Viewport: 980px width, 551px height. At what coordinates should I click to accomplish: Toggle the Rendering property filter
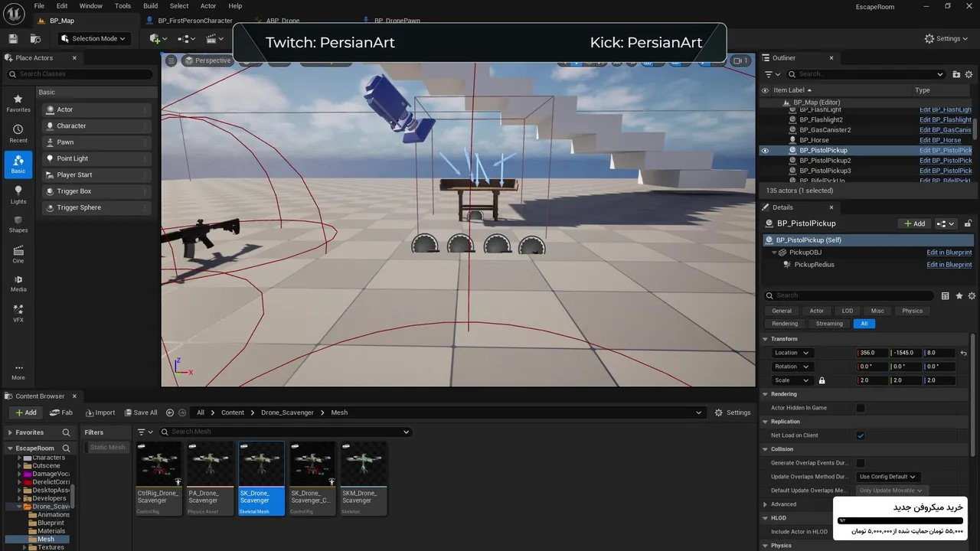(x=785, y=324)
